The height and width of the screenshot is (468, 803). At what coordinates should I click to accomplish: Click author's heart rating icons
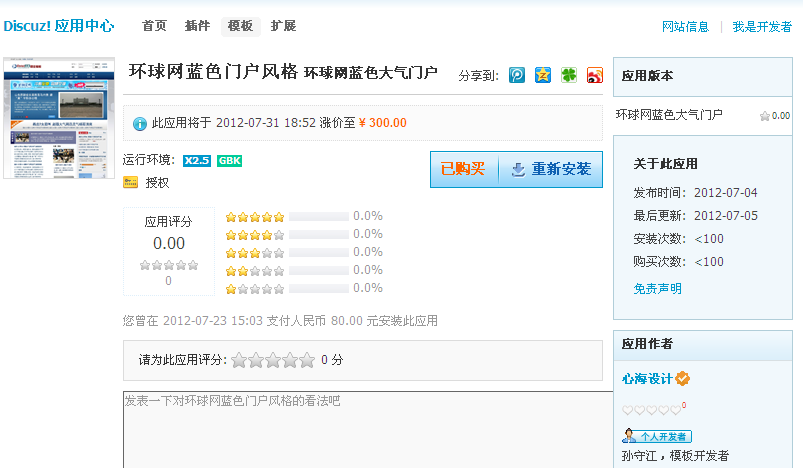pos(651,410)
